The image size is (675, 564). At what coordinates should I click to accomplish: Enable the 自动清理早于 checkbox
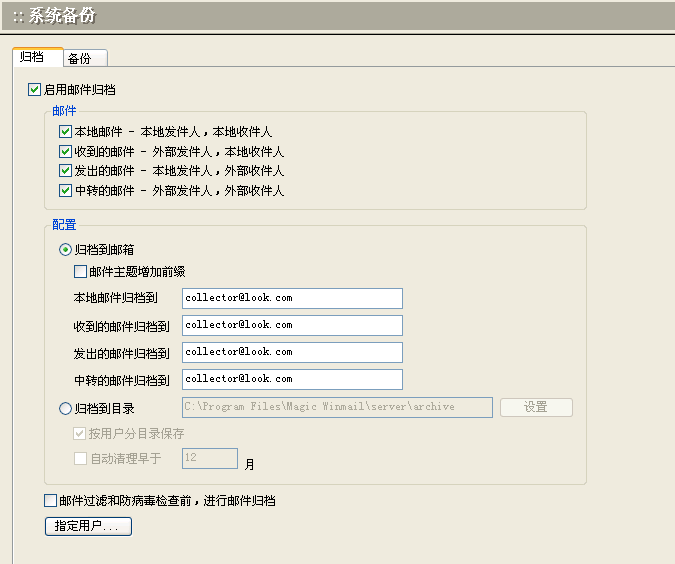tap(81, 459)
